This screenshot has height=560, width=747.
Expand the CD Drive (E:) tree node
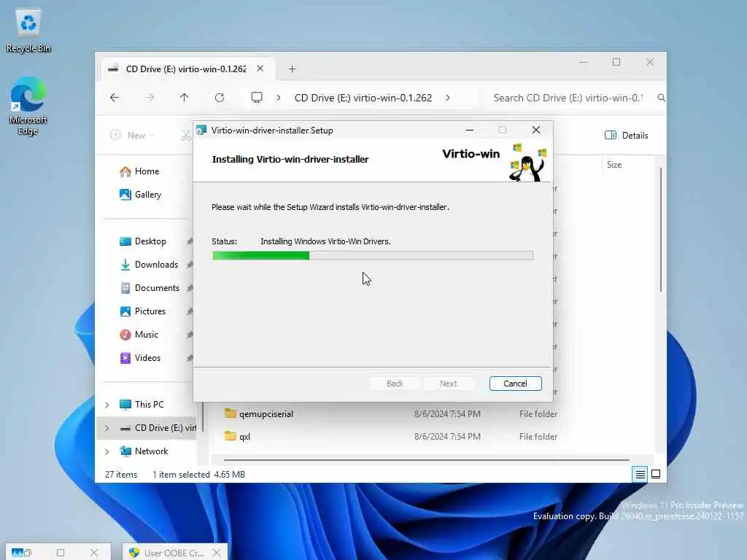pyautogui.click(x=107, y=428)
